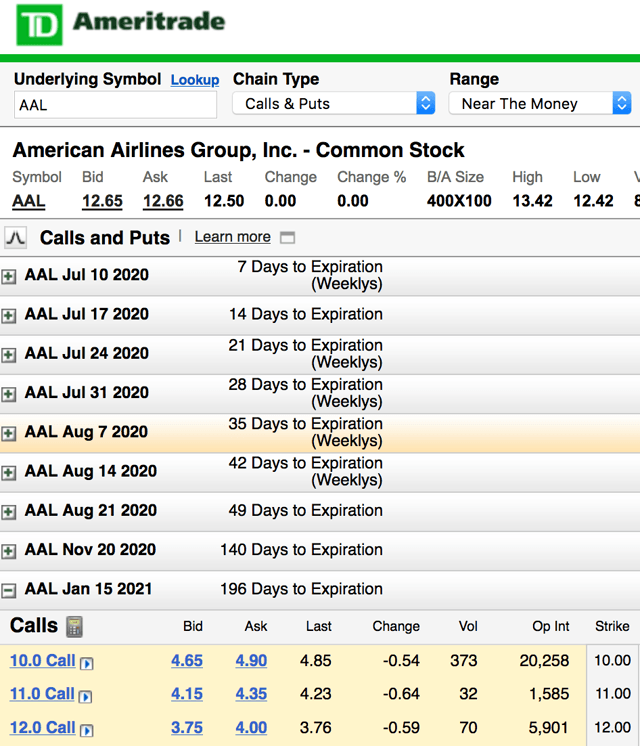Click the small window icon after Learn more
Image resolution: width=640 pixels, height=746 pixels.
(287, 237)
